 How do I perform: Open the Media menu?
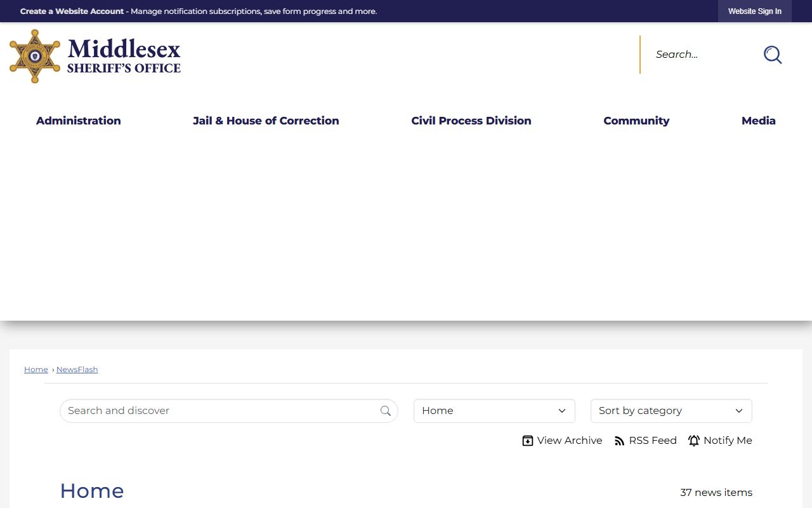pos(759,121)
